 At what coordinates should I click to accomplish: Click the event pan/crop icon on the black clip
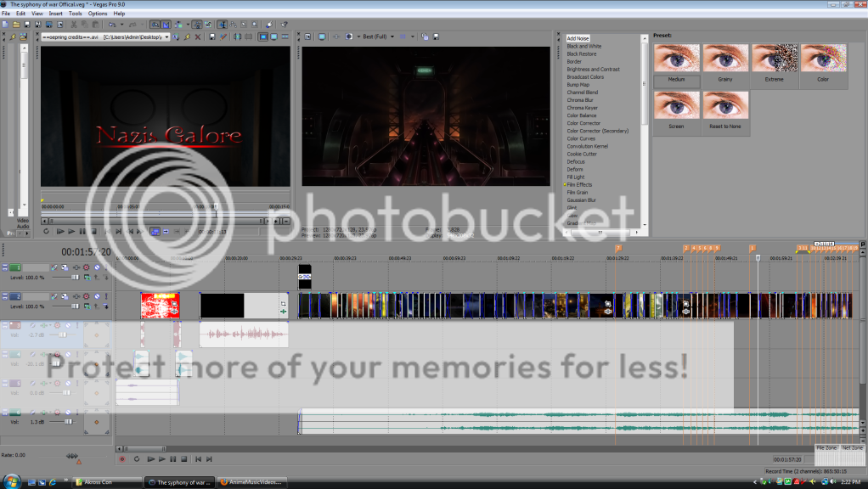click(284, 304)
